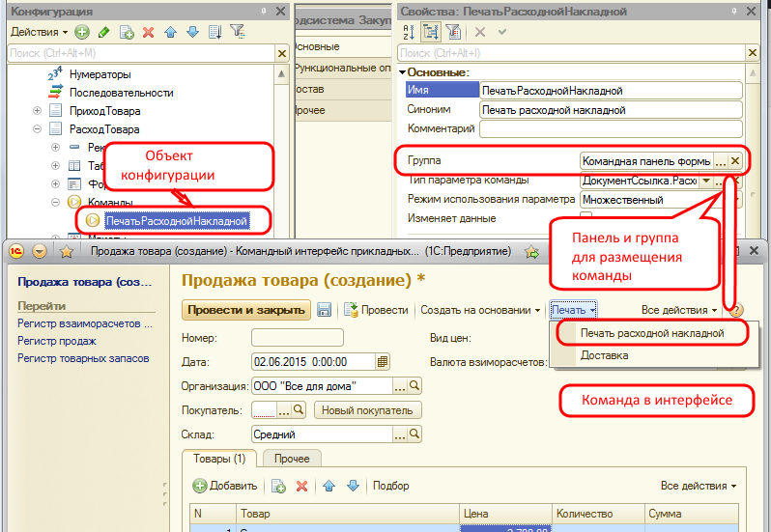Select ПечатьРасходнойНакладной command in tree
Viewport: 771px width, 532px height.
click(x=176, y=221)
